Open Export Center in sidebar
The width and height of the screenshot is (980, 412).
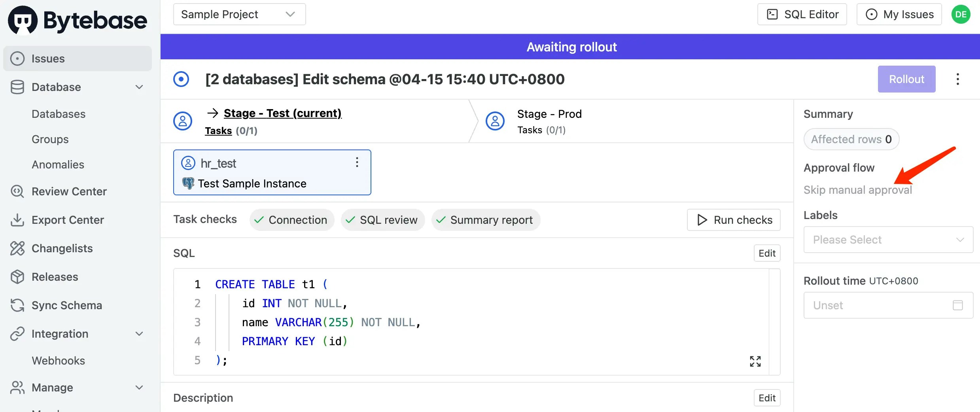[x=68, y=220]
